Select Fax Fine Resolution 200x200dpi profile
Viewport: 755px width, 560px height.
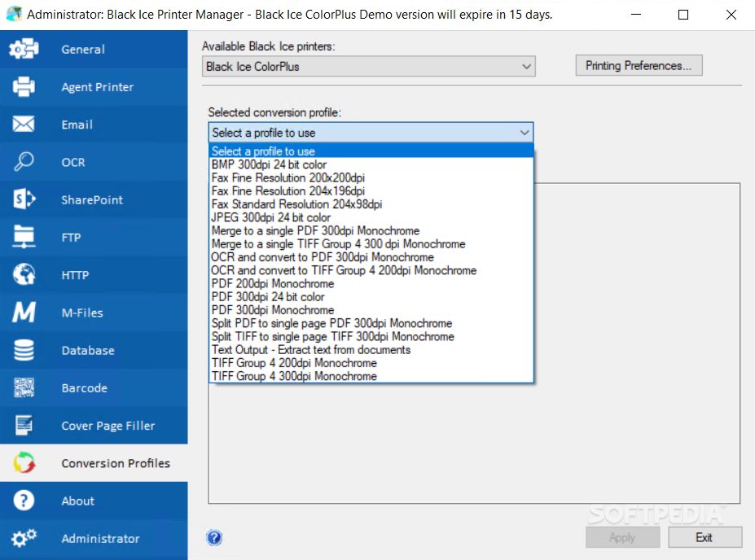371,177
